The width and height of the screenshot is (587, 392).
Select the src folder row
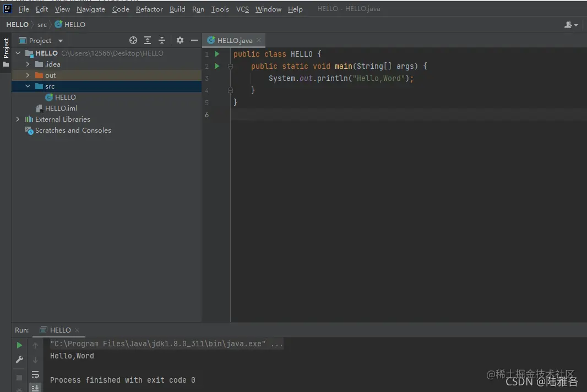click(x=107, y=86)
